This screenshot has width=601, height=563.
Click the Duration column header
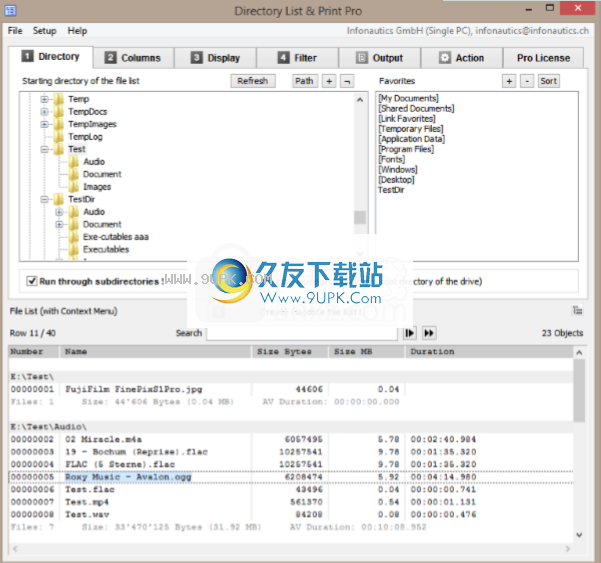click(x=489, y=351)
